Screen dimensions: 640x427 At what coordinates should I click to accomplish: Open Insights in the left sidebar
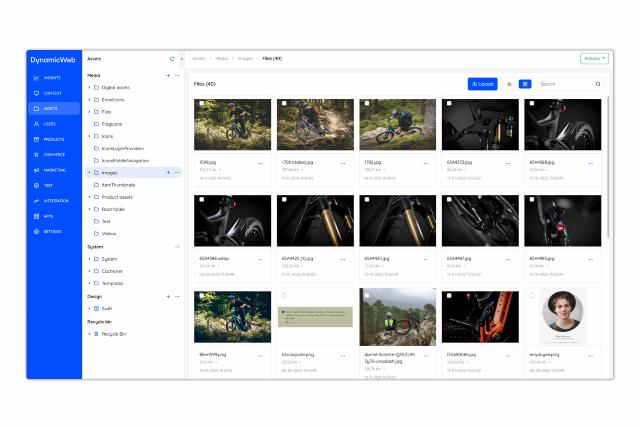52,77
